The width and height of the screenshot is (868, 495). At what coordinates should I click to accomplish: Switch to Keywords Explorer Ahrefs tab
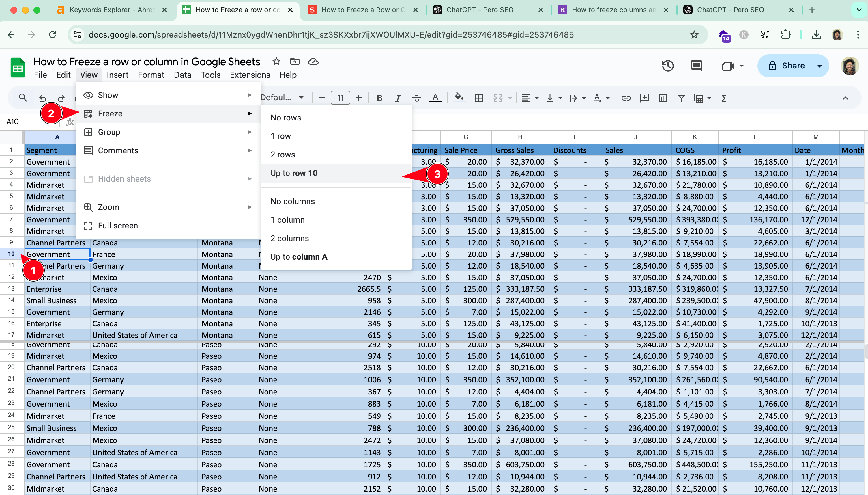(112, 10)
